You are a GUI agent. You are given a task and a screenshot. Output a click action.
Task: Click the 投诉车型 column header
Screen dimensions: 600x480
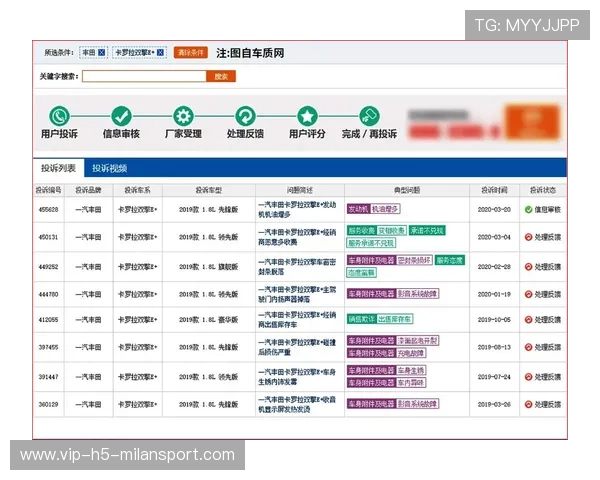point(209,190)
